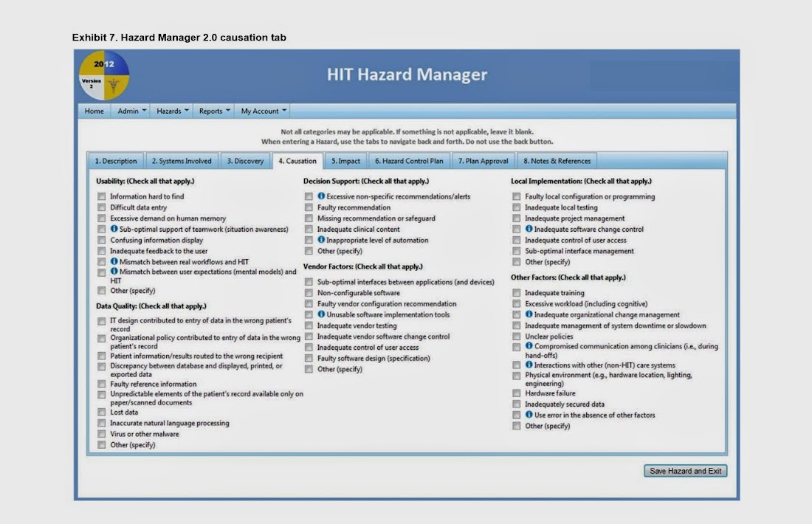The width and height of the screenshot is (812, 524).
Task: Click info icon beside Unusable software implementation tools
Action: [x=321, y=314]
